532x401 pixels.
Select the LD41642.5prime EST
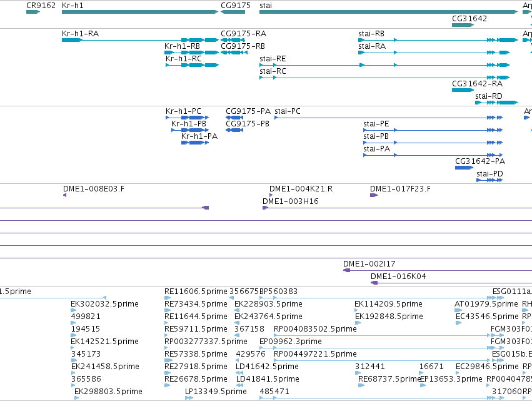coord(239,373)
